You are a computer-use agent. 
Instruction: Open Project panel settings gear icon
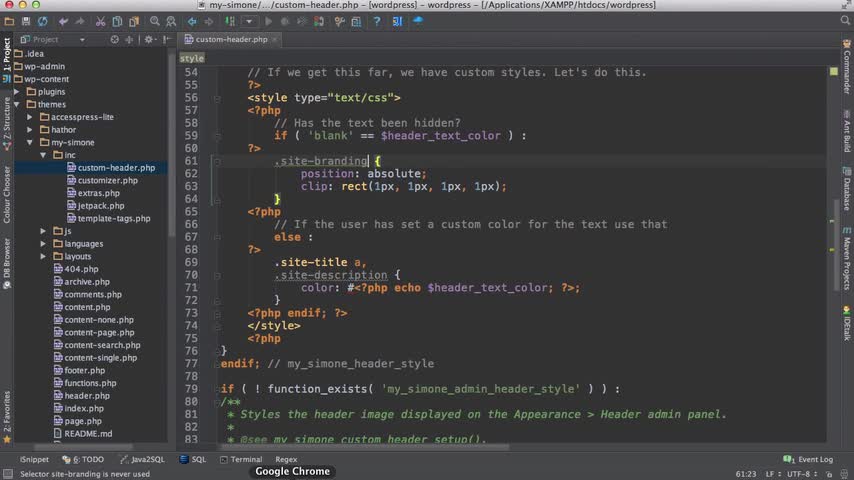click(x=149, y=39)
